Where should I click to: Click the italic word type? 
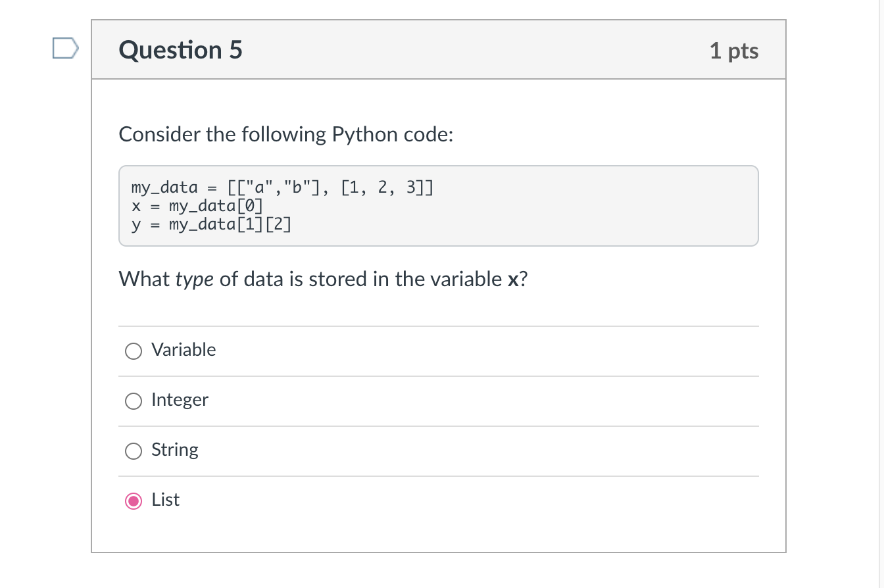tap(195, 280)
